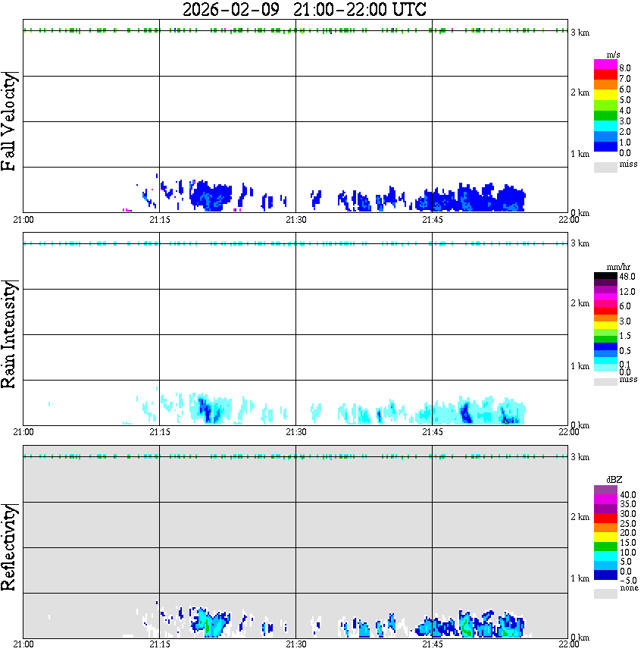Image resolution: width=644 pixels, height=658 pixels.
Task: Click the magenta swatch in the m/s legend
Action: pos(605,64)
